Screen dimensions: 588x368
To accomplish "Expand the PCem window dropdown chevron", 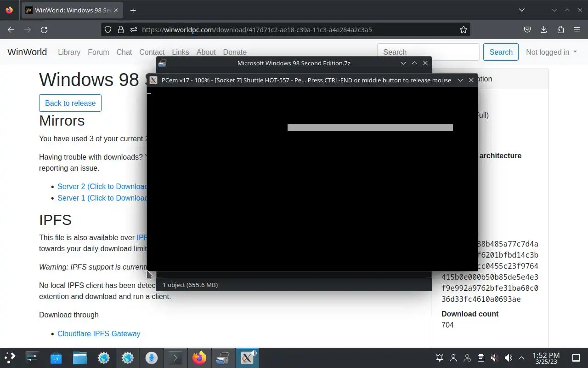I will 460,80.
